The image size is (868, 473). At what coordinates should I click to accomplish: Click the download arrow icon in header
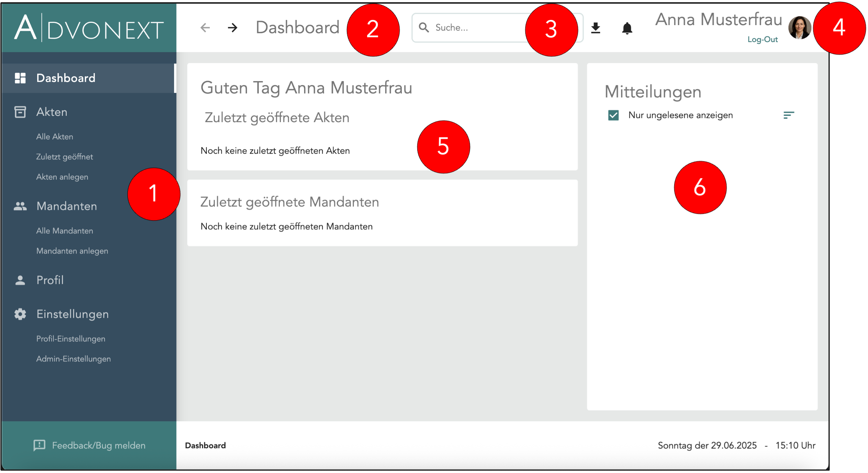(x=596, y=28)
